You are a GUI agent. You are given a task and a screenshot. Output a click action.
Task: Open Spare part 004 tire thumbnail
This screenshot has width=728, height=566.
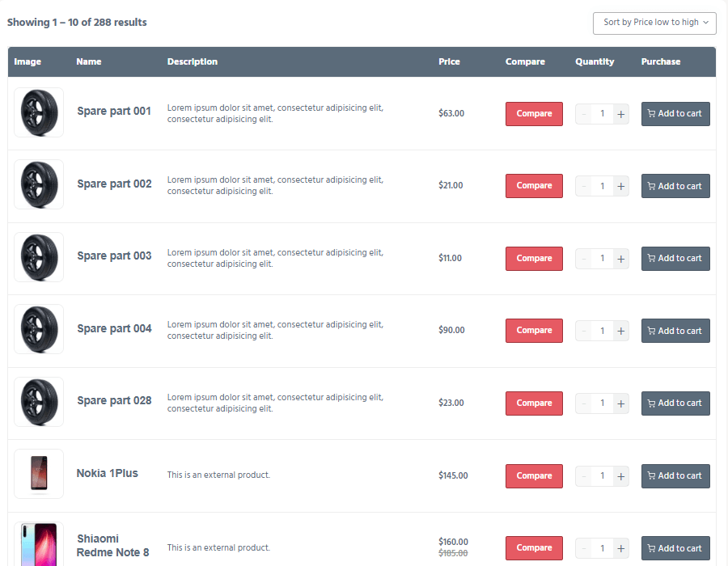(x=39, y=329)
